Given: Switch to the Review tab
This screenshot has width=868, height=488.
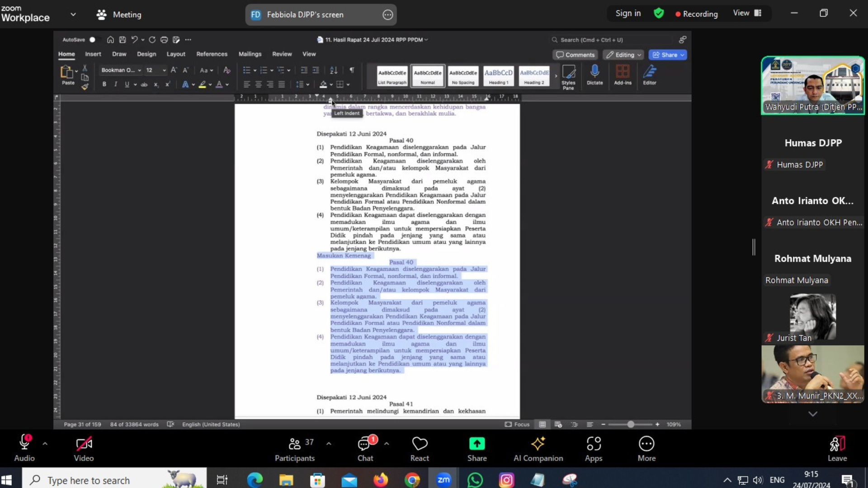Looking at the screenshot, I should (x=282, y=54).
